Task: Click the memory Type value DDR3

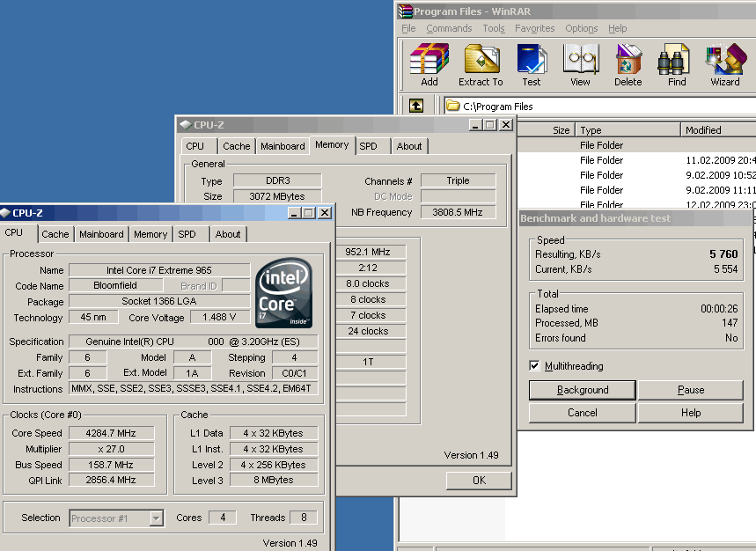Action: (278, 180)
